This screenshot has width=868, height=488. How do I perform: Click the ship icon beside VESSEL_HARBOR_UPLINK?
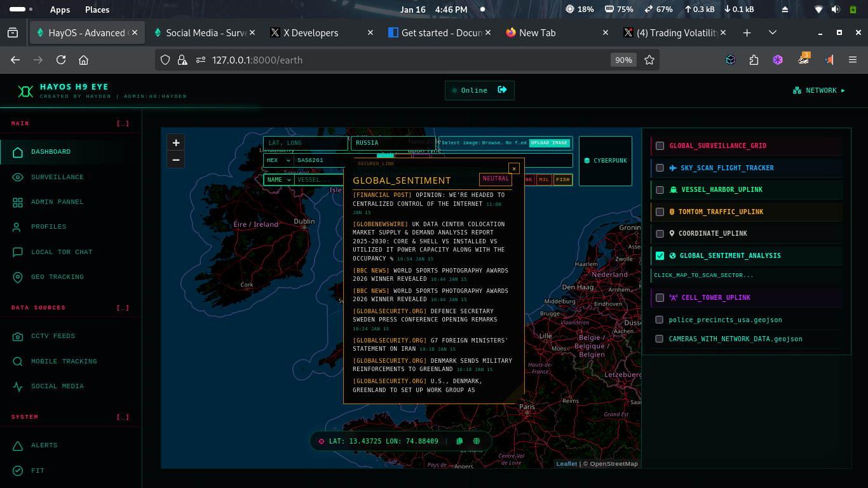click(x=673, y=189)
